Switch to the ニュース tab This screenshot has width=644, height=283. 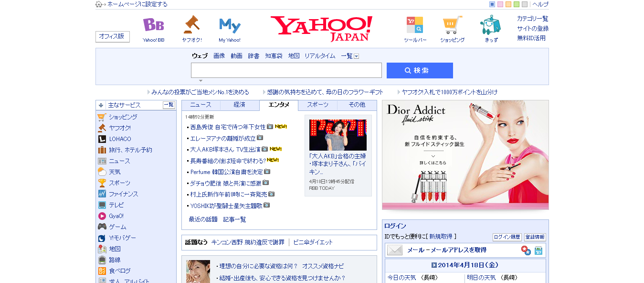coord(201,105)
